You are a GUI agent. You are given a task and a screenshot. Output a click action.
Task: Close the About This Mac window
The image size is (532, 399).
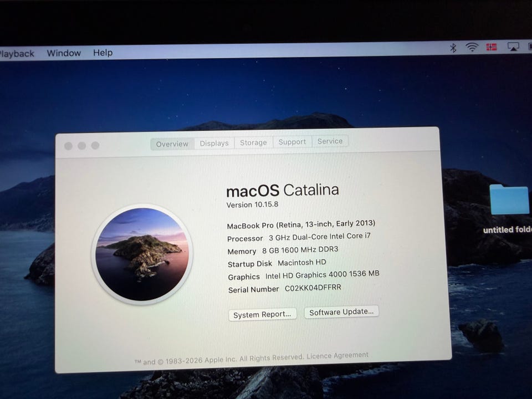pyautogui.click(x=68, y=146)
